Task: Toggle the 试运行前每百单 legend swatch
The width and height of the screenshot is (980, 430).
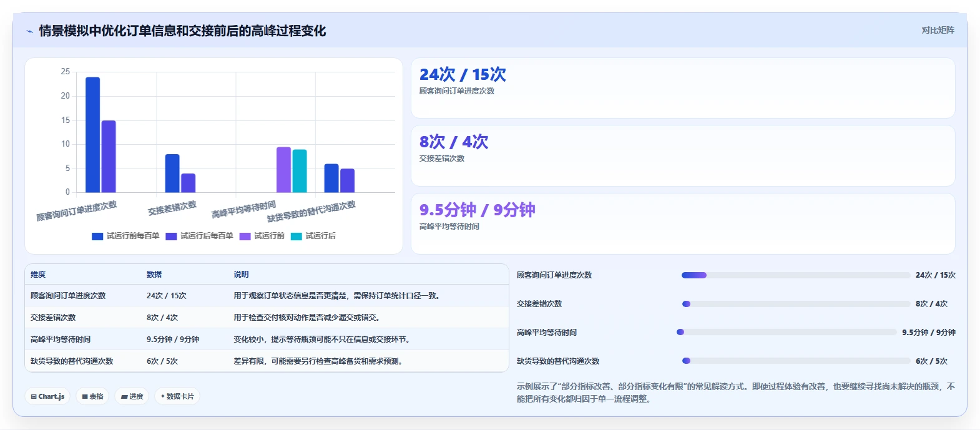Action: point(97,236)
